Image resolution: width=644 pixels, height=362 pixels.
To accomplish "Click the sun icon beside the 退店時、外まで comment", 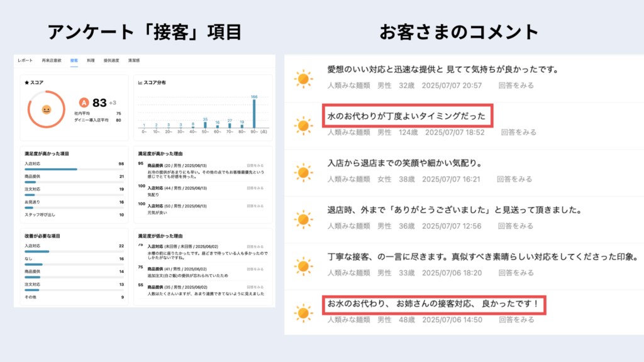I will click(303, 219).
